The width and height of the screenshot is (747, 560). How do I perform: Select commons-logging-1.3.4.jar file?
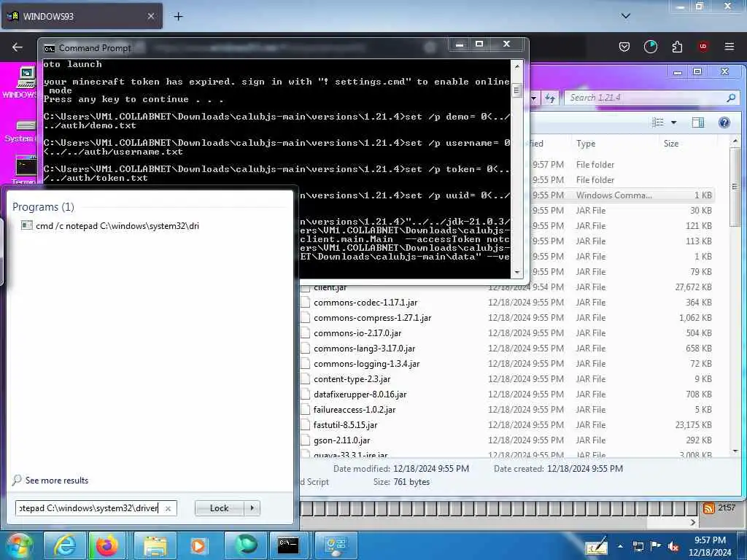[x=366, y=363]
